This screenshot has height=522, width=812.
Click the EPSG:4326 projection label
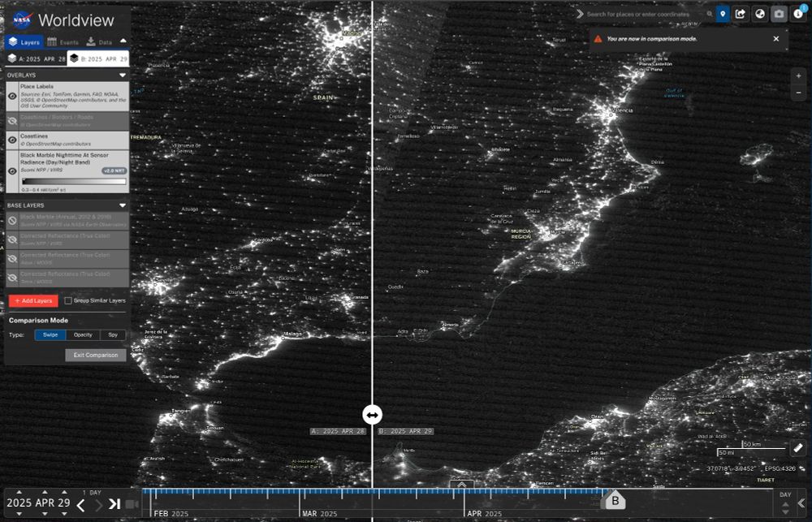780,468
